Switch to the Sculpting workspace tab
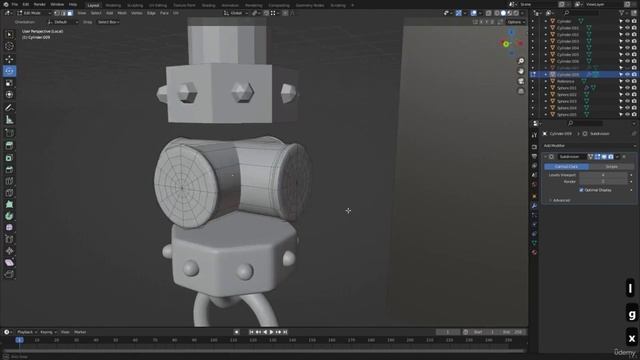Image resolution: width=640 pixels, height=360 pixels. point(135,5)
